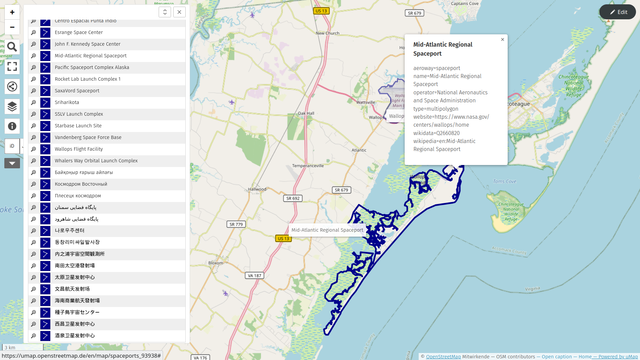
Task: Zoom to SaxaVord Spaceport feature
Action: click(x=33, y=91)
